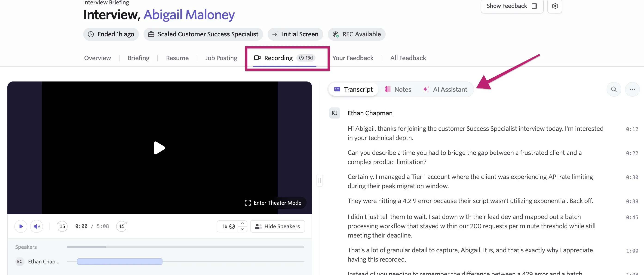644x275 pixels.
Task: Open the Overview tab
Action: 98,58
